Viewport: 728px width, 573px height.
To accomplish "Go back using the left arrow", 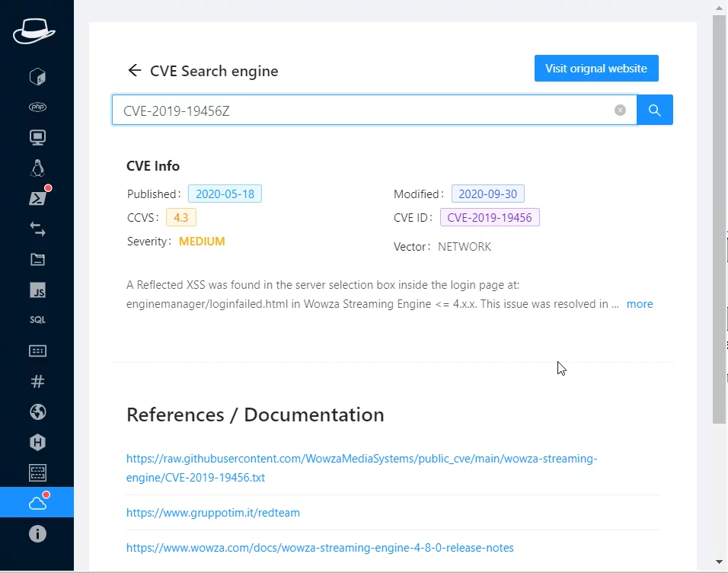I will click(x=135, y=71).
